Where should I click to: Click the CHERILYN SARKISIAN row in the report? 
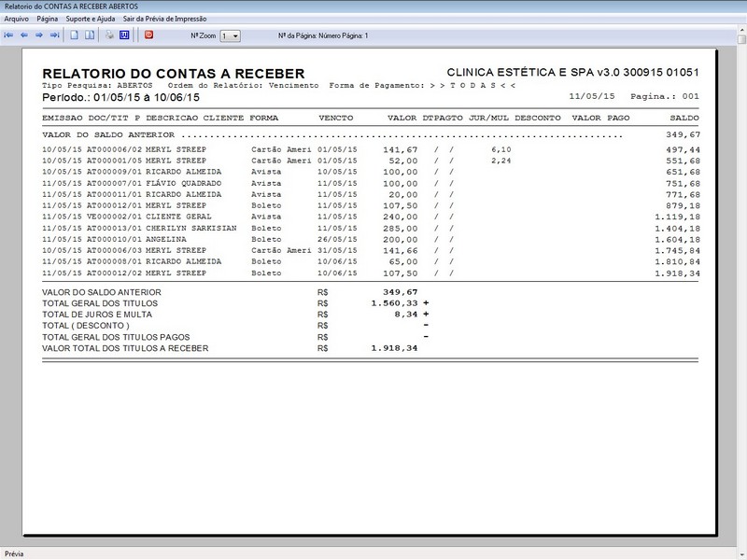coord(371,228)
